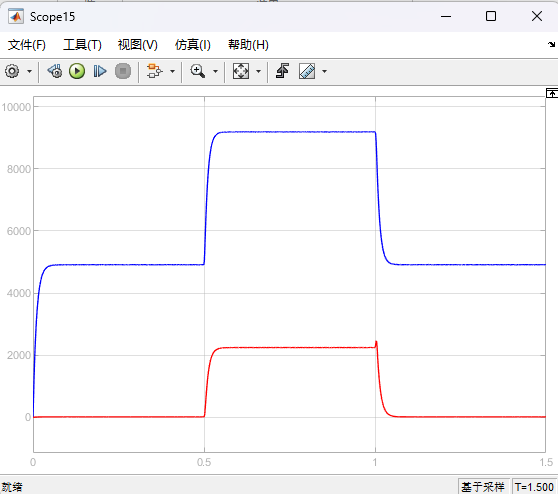Screen dimensions: 558x494
Task: Click the 8000 y-axis tick label
Action: [19, 169]
